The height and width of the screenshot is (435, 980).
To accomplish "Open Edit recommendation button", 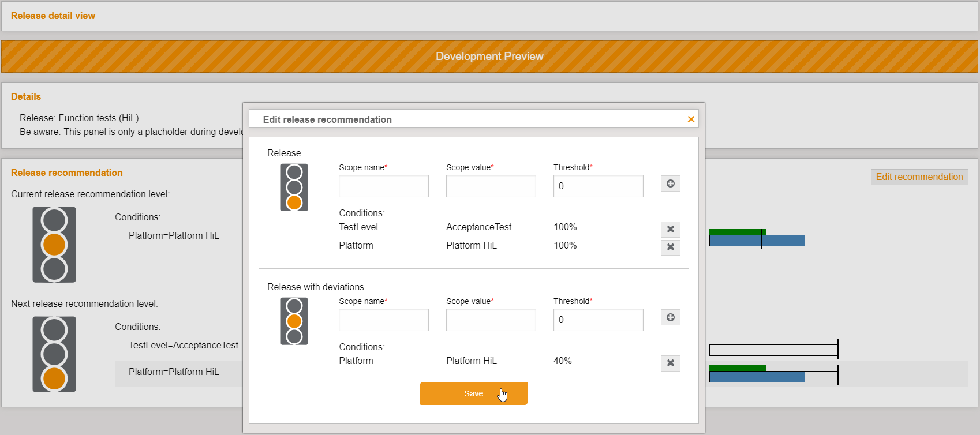I will coord(919,177).
